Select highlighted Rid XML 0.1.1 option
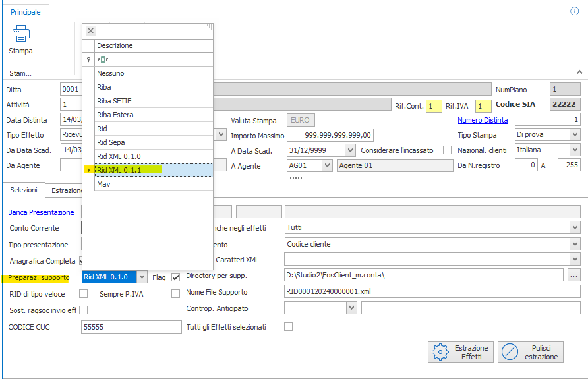The image size is (588, 379). [154, 170]
